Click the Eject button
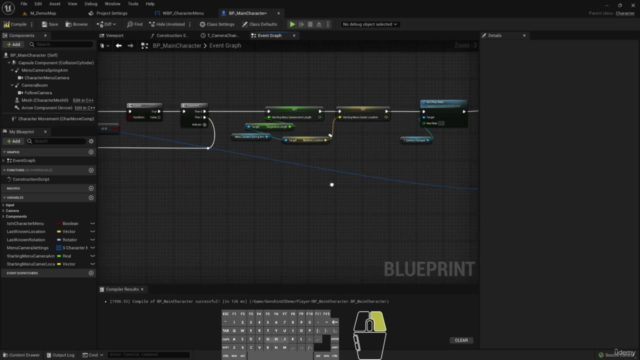640x360 pixels. [x=319, y=24]
